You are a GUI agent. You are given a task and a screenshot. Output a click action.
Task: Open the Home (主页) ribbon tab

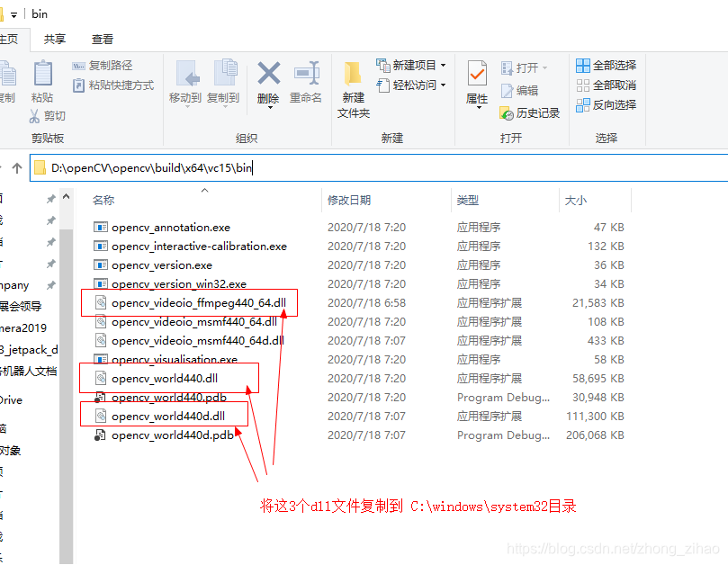pyautogui.click(x=10, y=40)
